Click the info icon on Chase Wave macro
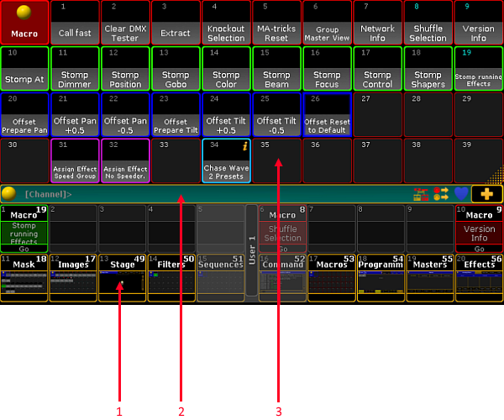 pos(245,146)
